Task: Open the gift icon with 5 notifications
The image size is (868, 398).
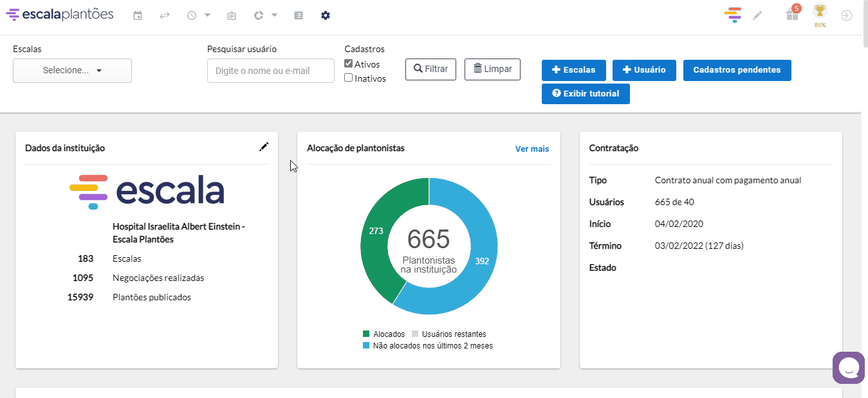Action: (792, 14)
